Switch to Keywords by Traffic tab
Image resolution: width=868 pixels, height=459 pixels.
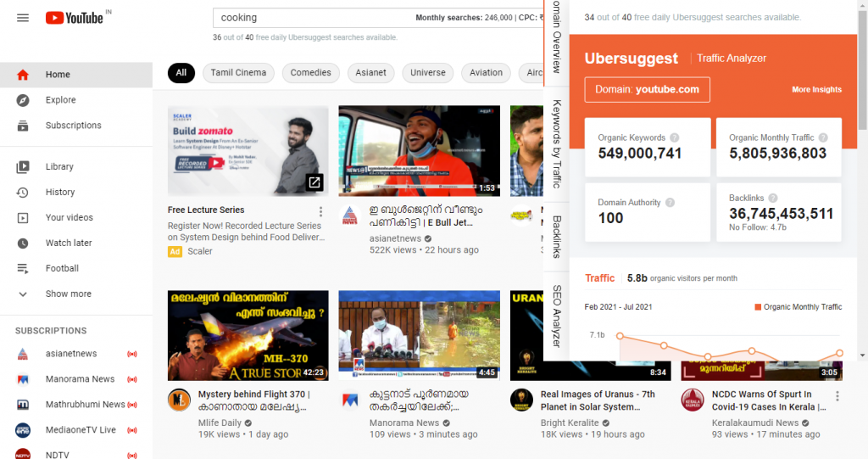[x=557, y=144]
